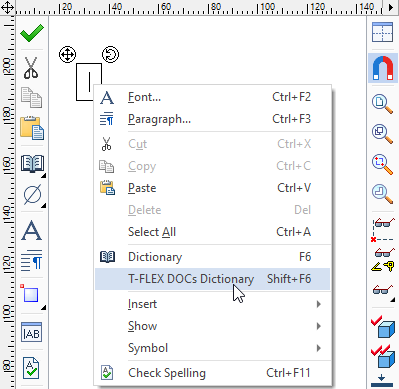Click the cube with double red check icon
The height and width of the screenshot is (389, 399).
(383, 356)
